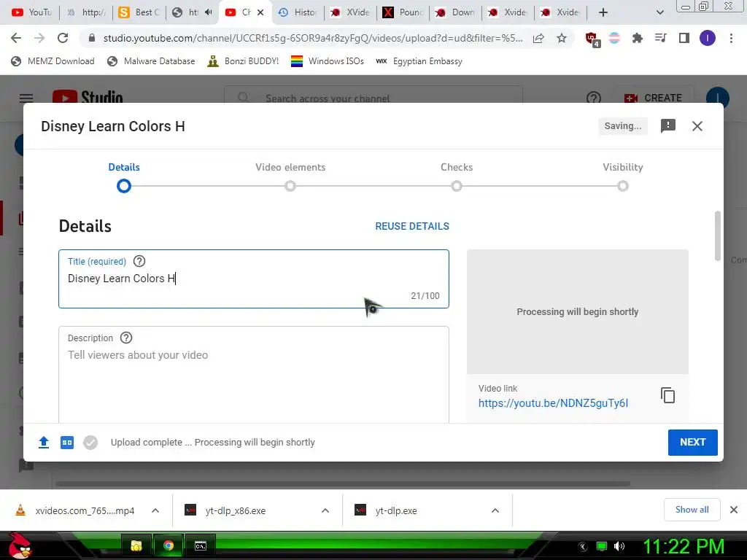Switch to the History browser tab
The image size is (747, 560).
[298, 12]
